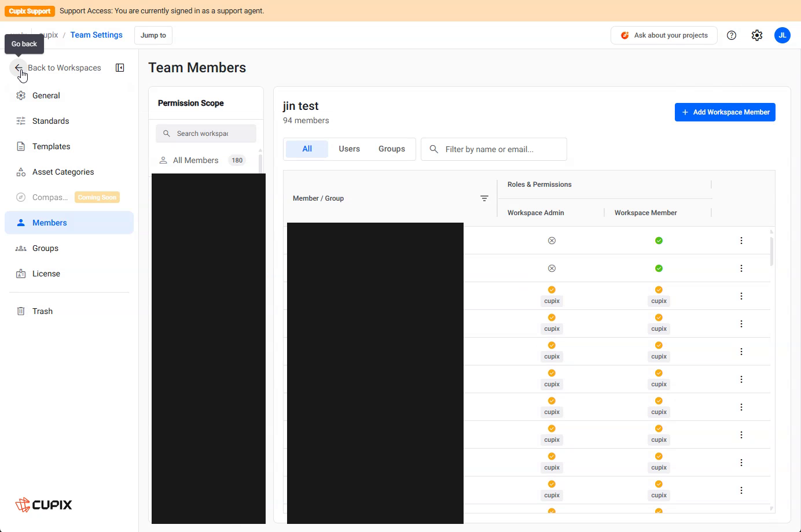Open General in the sidebar
The width and height of the screenshot is (801, 532).
click(x=69, y=95)
